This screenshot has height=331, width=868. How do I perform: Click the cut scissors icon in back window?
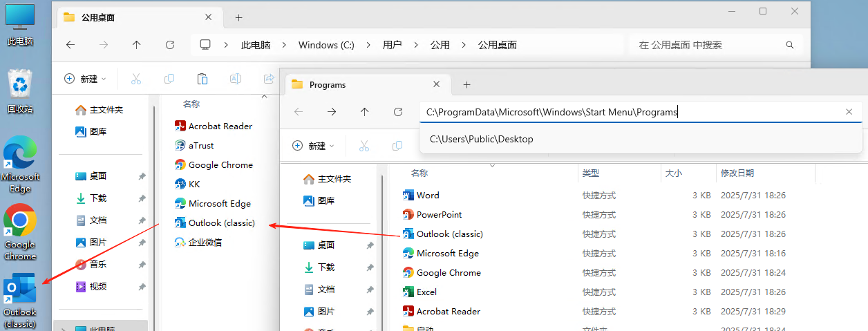[x=136, y=79]
